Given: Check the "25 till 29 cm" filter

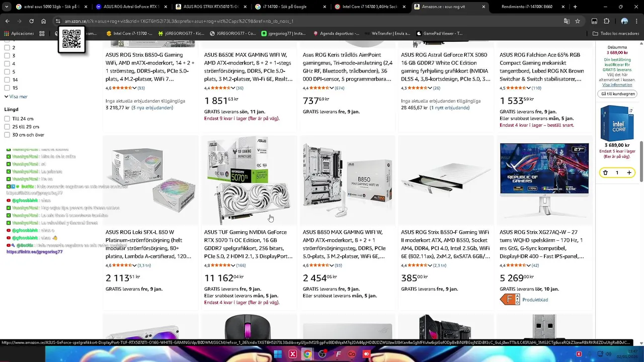Looking at the screenshot, I should click(7, 127).
